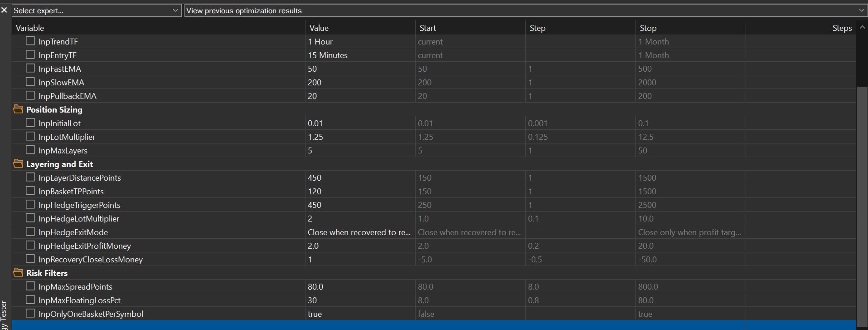Check the InpPullbackEMA box
This screenshot has width=868, height=330.
coord(30,95)
